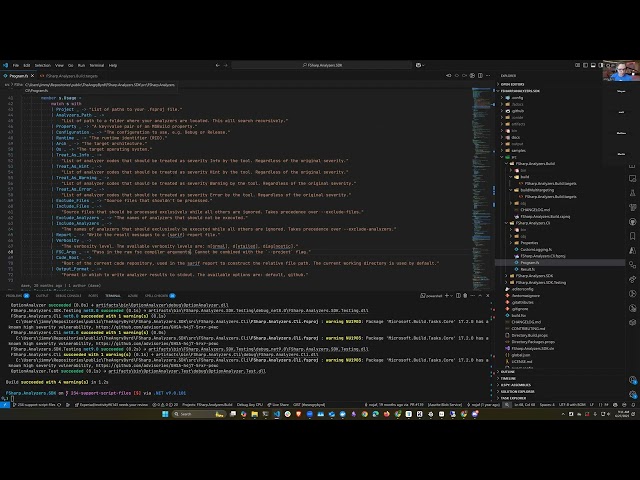This screenshot has width=640, height=480.
Task: Click the split editor icon in editor toolbar
Action: click(x=480, y=76)
